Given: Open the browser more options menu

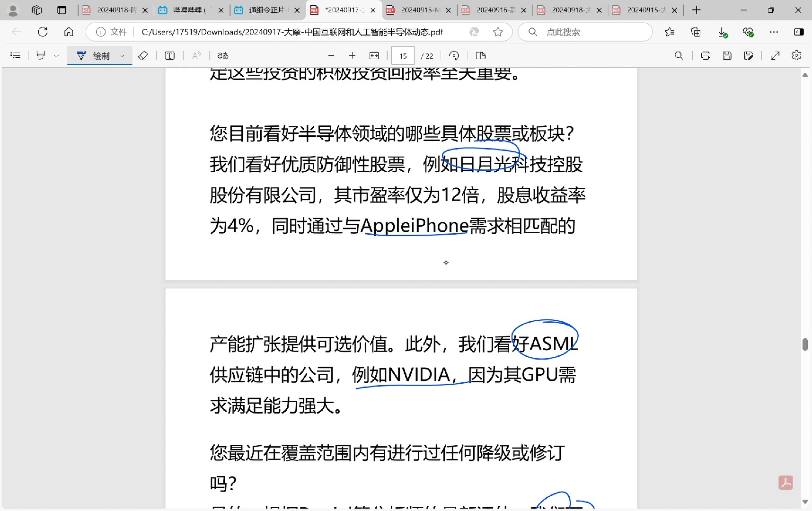Looking at the screenshot, I should [774, 32].
